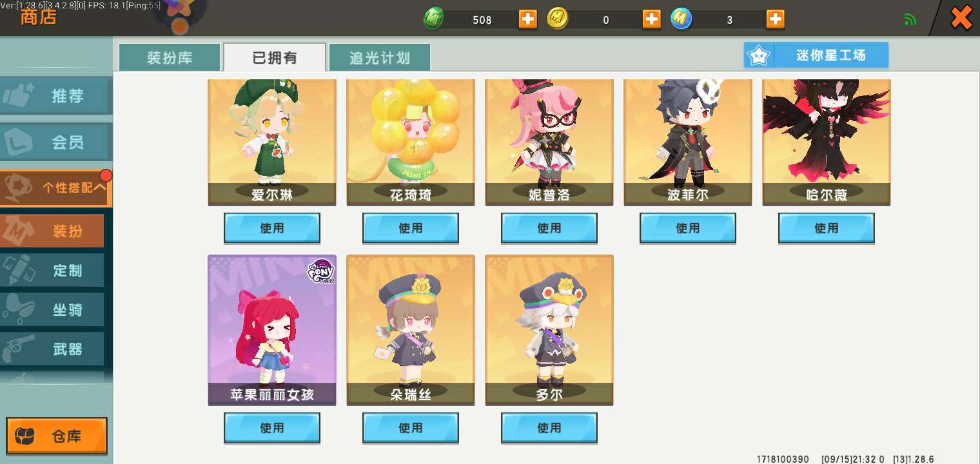The height and width of the screenshot is (464, 980).
Task: Add blue mini coins with plus icon
Action: click(x=775, y=19)
